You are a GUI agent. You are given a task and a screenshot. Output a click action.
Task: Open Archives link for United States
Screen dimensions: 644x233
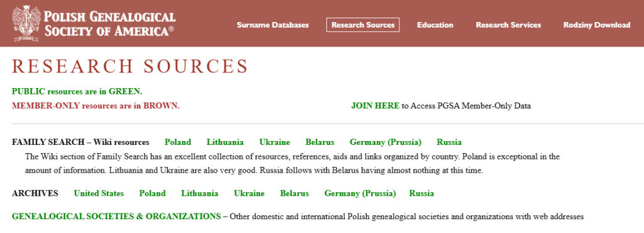99,193
